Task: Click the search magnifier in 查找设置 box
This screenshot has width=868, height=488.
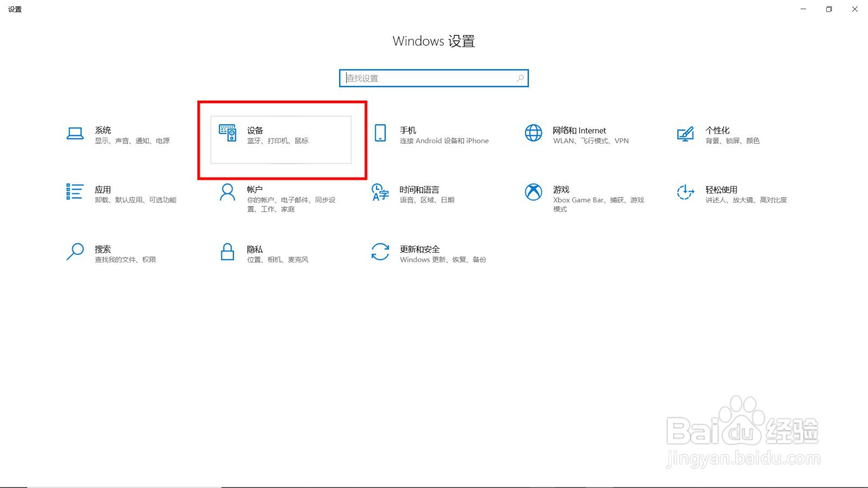Action: click(x=519, y=78)
